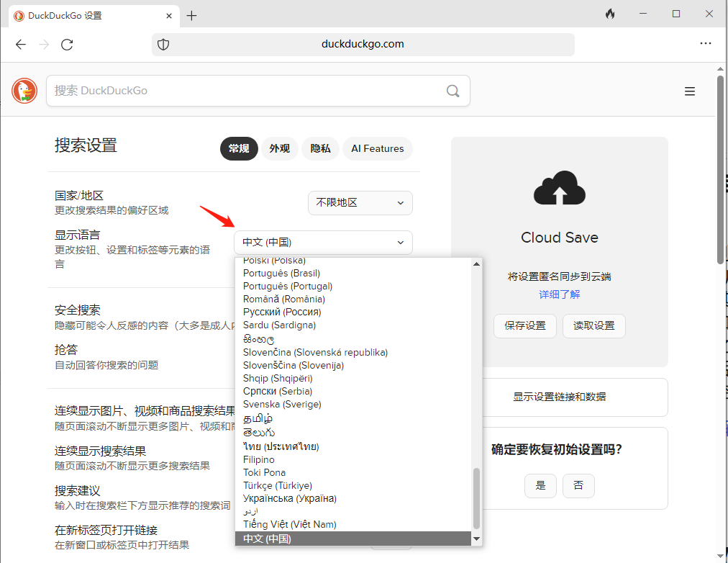Image resolution: width=728 pixels, height=563 pixels.
Task: Select Svenska (Sverige) from language list
Action: coord(282,404)
